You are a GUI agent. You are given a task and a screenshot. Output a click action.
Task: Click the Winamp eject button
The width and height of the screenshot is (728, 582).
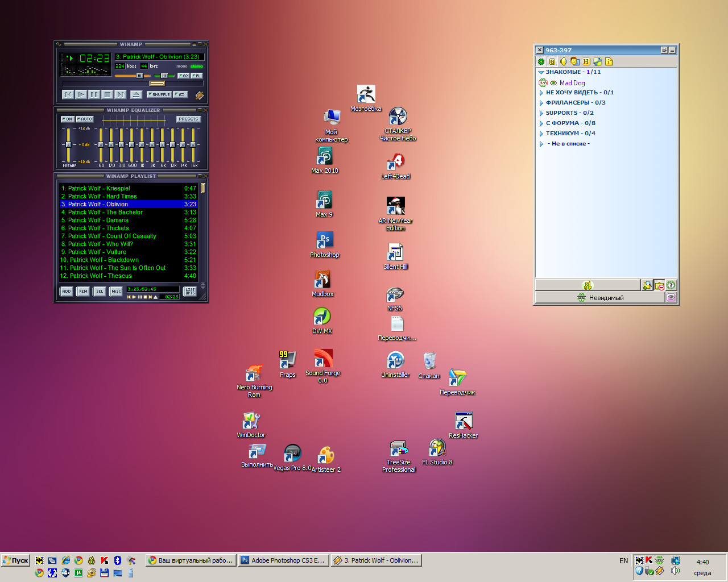(136, 95)
